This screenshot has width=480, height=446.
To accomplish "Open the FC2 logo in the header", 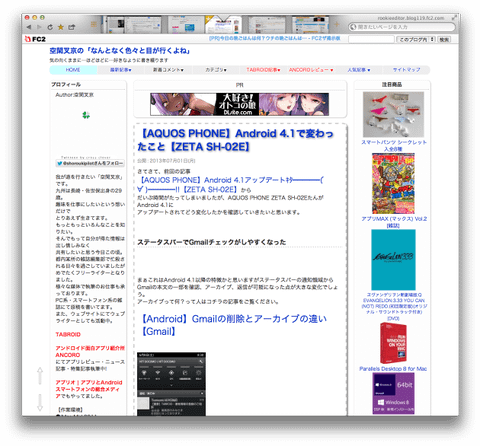I will point(35,39).
